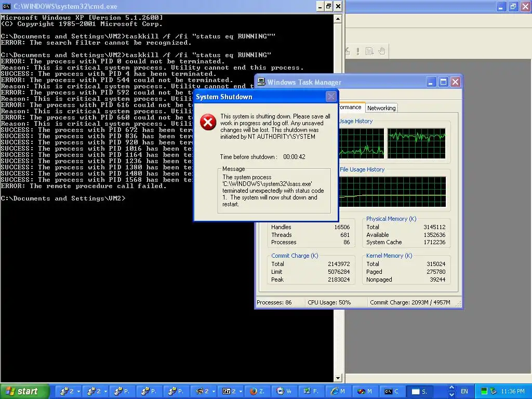Click the green CPU usage tray icon
The image size is (532, 399).
point(484,391)
